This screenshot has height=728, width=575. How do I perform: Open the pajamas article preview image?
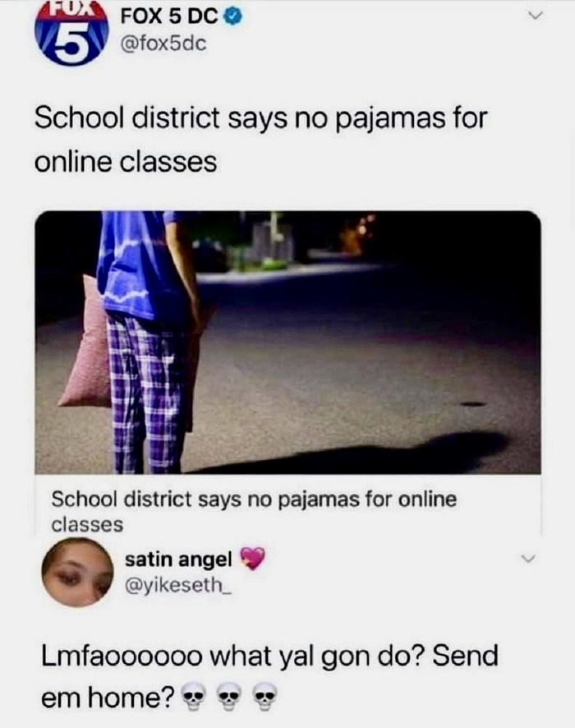click(287, 343)
